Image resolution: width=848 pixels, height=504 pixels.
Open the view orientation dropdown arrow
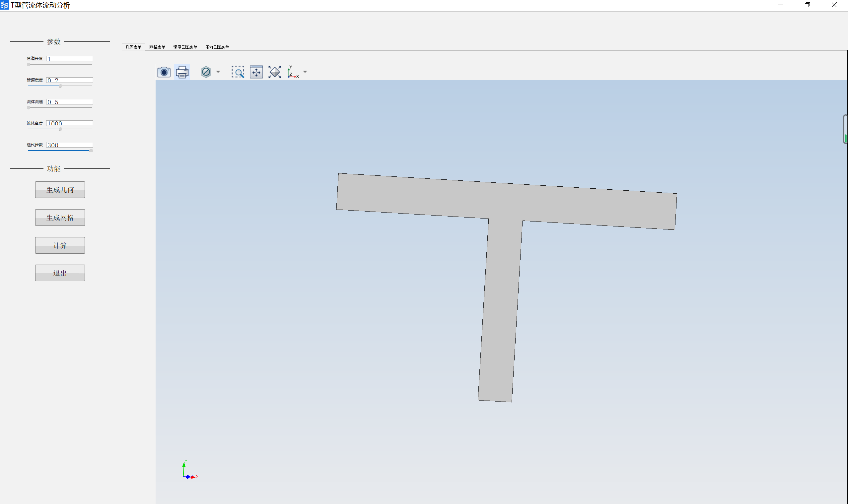[x=305, y=72]
